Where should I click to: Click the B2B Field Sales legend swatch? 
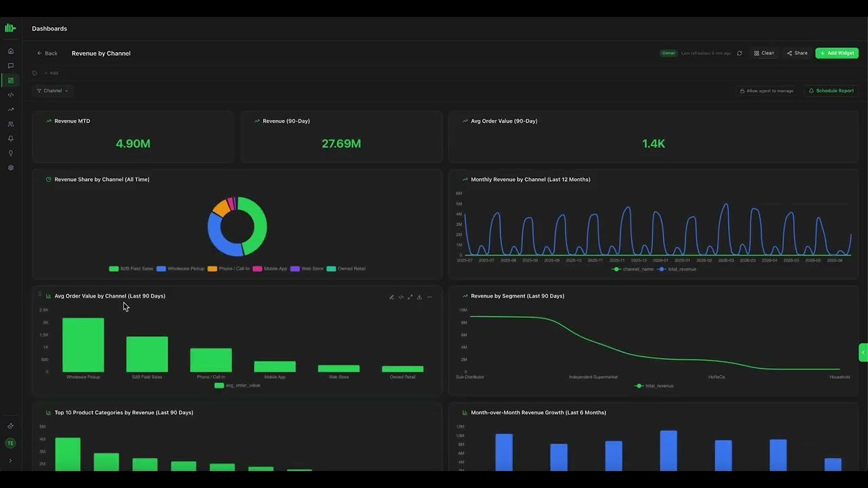click(114, 269)
